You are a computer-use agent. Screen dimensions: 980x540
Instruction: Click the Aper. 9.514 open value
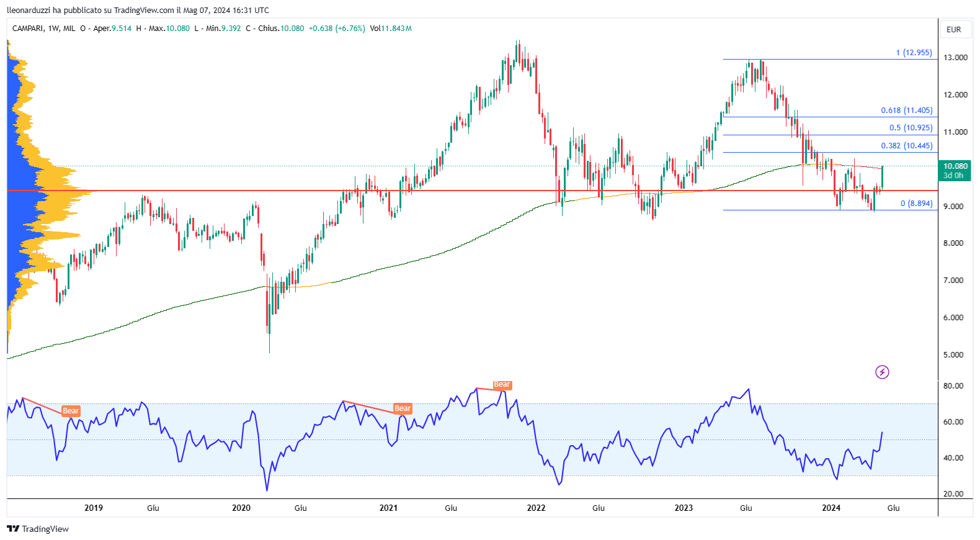106,29
